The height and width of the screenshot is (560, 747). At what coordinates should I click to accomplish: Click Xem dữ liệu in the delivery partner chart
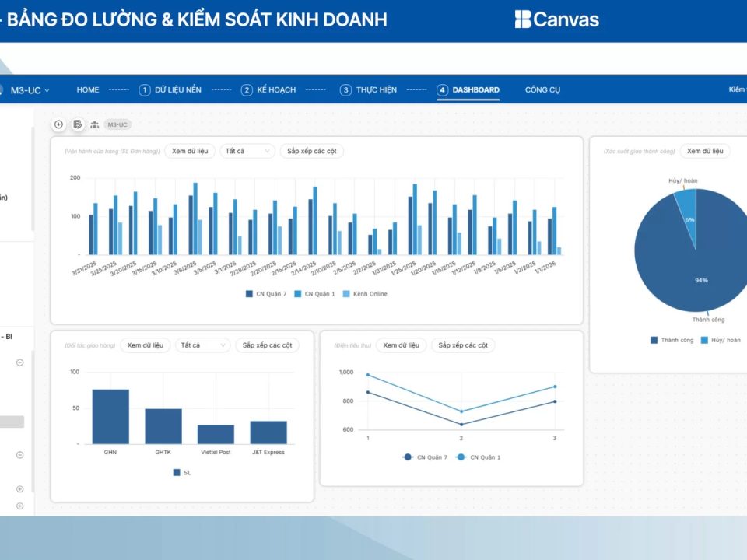[146, 345]
